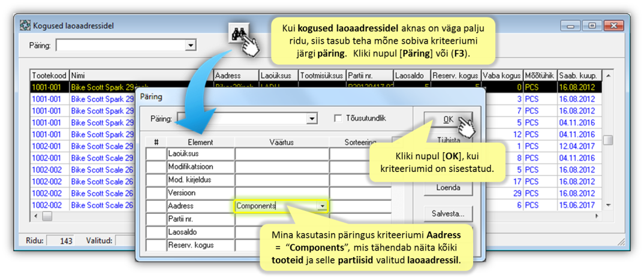Sort by Laosaldo column header in main table

coord(412,76)
